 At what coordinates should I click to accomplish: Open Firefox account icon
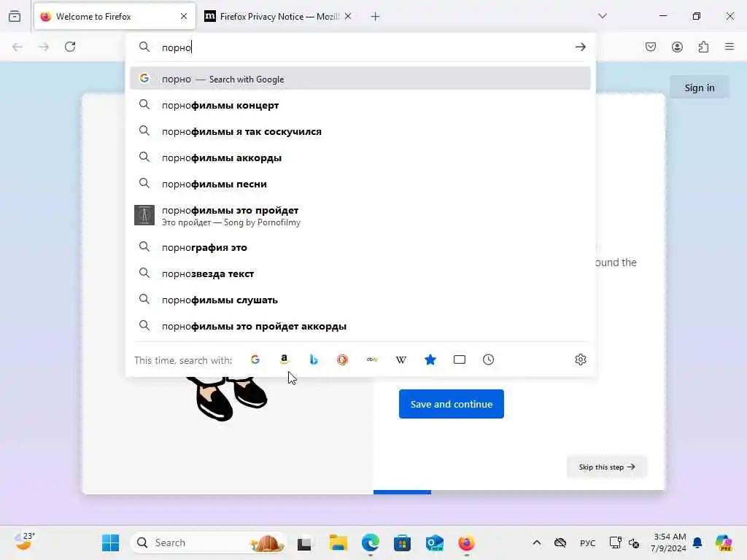(x=678, y=47)
